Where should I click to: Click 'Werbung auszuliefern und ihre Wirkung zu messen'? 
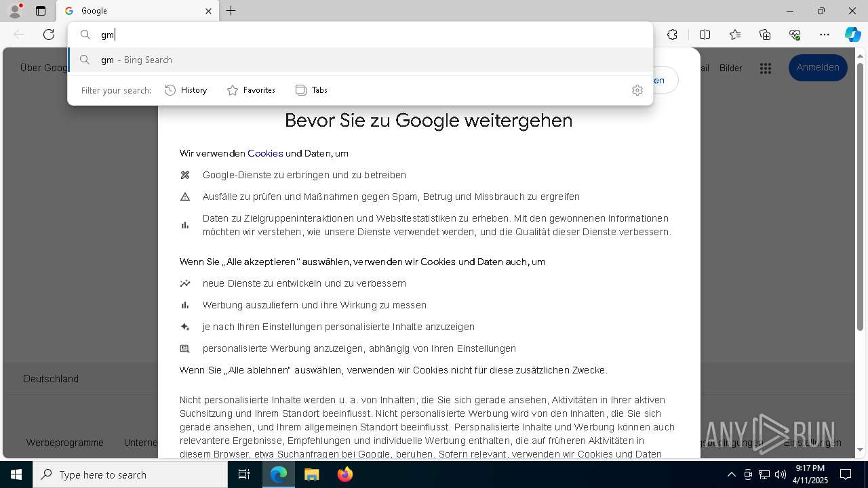point(315,305)
